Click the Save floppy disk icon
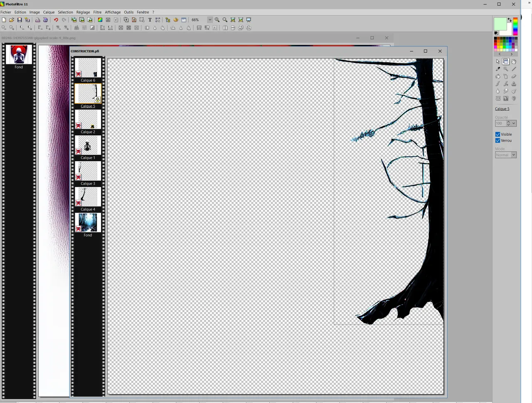This screenshot has width=532, height=403. point(20,20)
